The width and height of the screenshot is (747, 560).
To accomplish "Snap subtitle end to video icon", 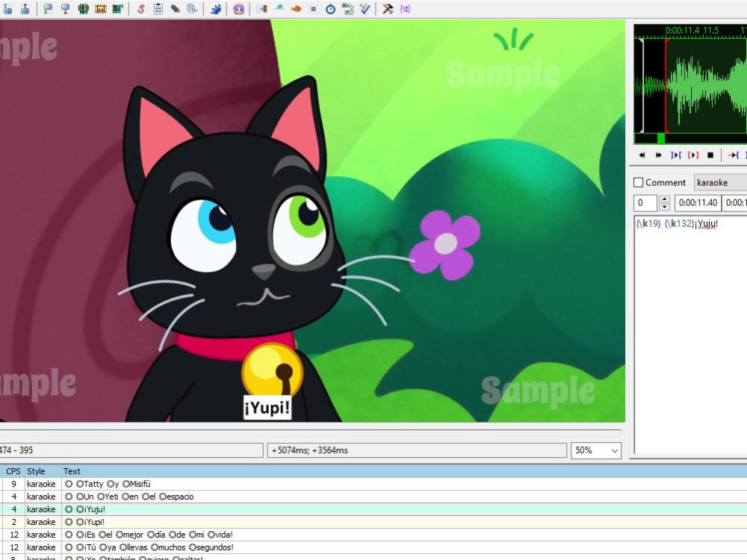I will click(x=65, y=8).
